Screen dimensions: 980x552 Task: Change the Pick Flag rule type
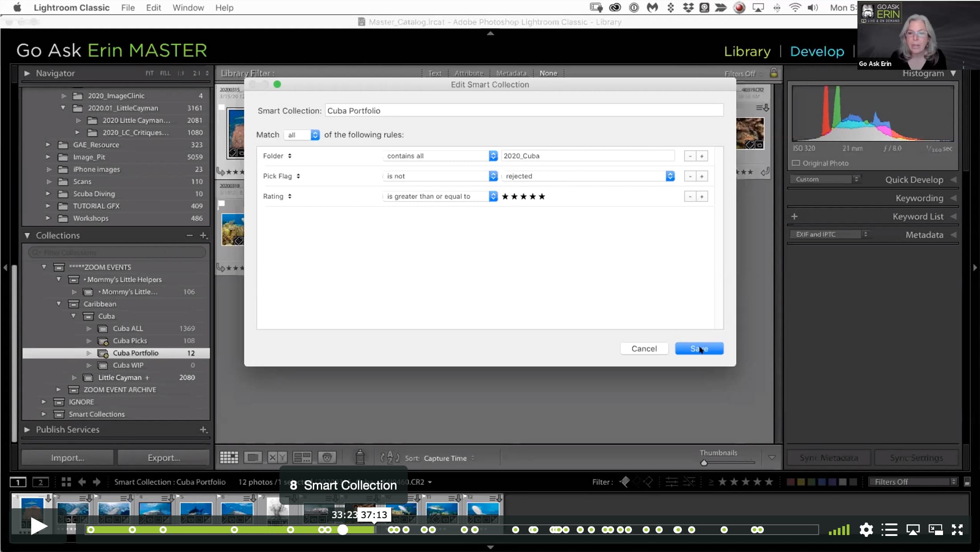(x=282, y=176)
